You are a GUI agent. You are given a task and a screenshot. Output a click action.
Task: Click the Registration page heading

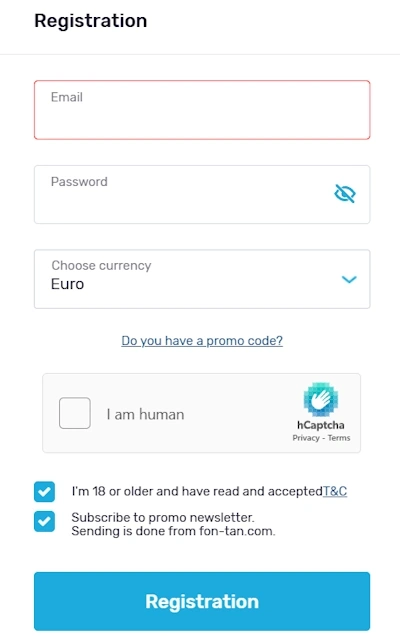click(90, 21)
